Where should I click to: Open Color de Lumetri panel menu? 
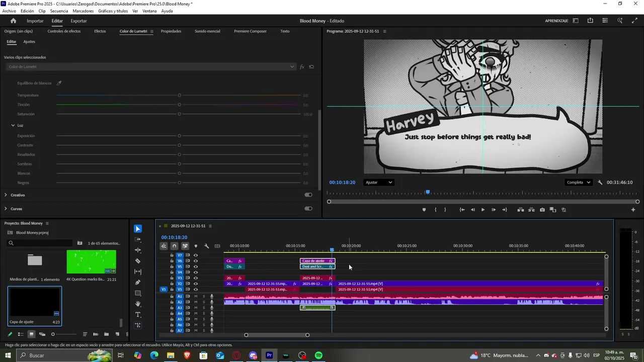click(x=151, y=31)
